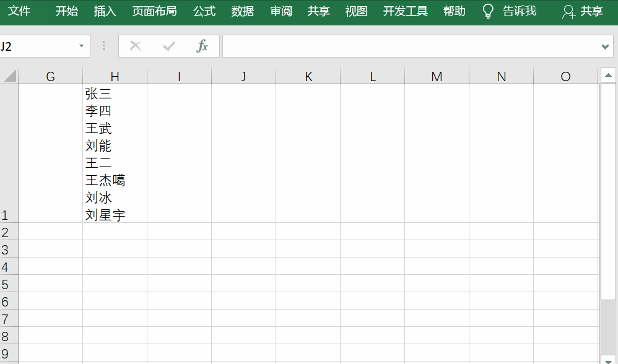Click inside the Name Box showing J2
This screenshot has height=364, width=618.
click(x=37, y=46)
